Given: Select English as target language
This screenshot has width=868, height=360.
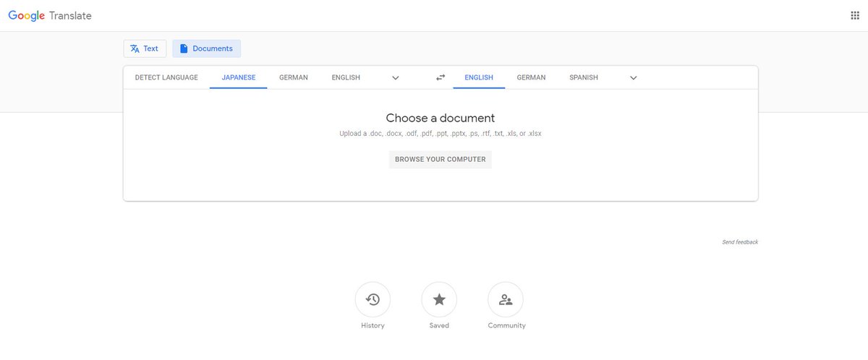Looking at the screenshot, I should pyautogui.click(x=479, y=77).
